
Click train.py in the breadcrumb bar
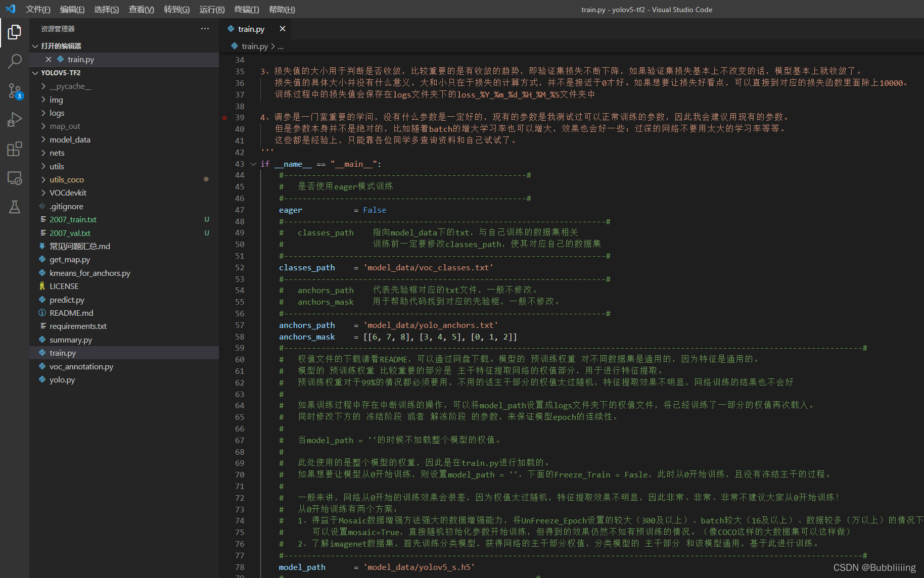[254, 46]
